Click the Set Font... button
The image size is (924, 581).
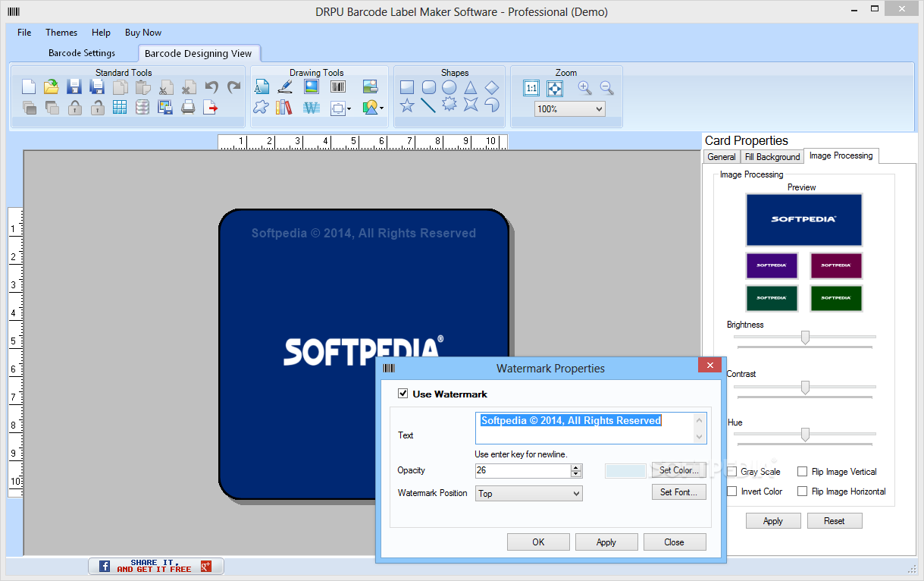tap(679, 492)
